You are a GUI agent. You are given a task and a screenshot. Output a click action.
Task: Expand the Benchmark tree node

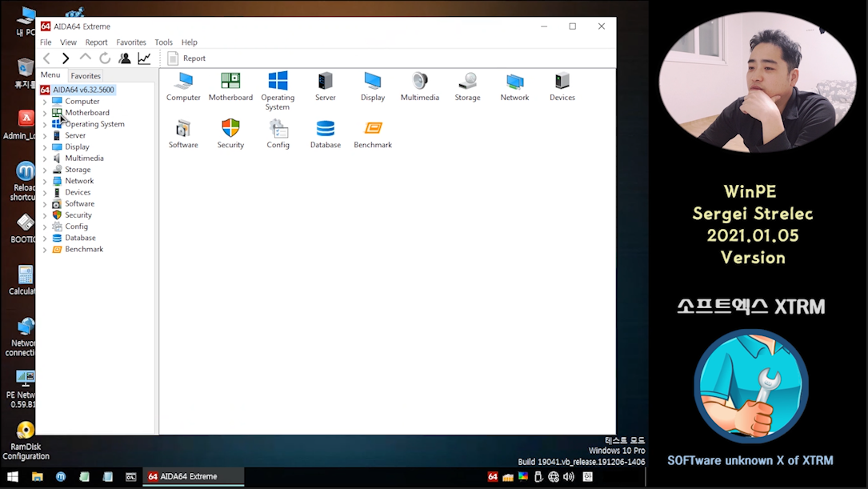click(45, 250)
